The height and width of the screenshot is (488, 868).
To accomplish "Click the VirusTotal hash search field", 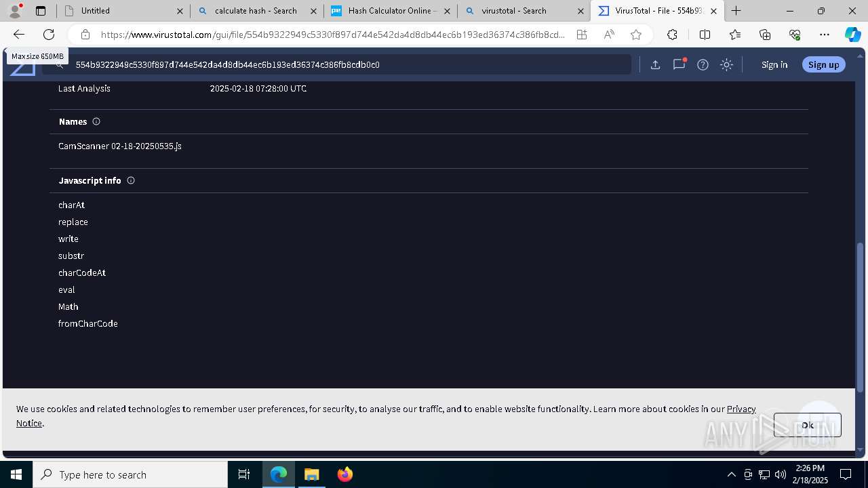I will (x=337, y=65).
